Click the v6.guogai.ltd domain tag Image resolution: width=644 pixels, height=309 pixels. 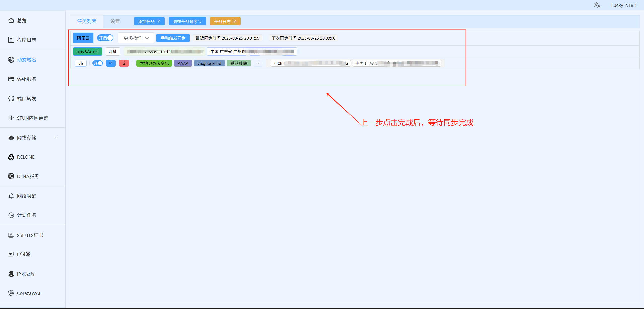(x=209, y=63)
